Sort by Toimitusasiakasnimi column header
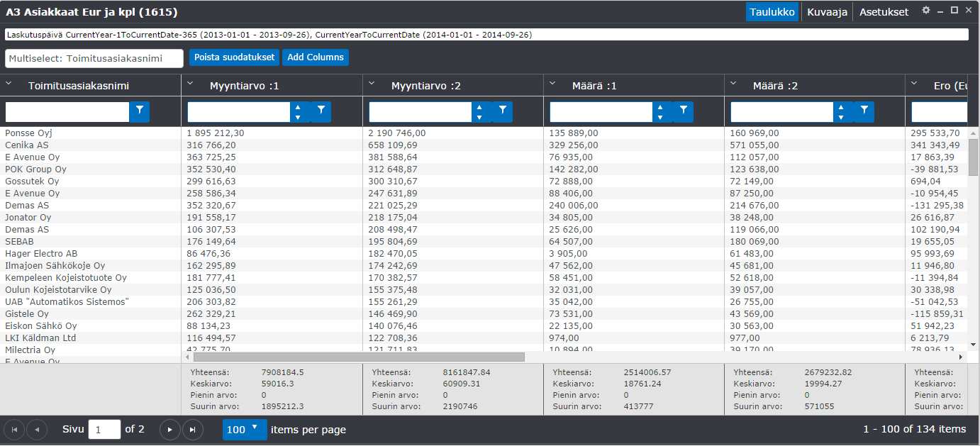The width and height of the screenshot is (980, 446). [79, 86]
